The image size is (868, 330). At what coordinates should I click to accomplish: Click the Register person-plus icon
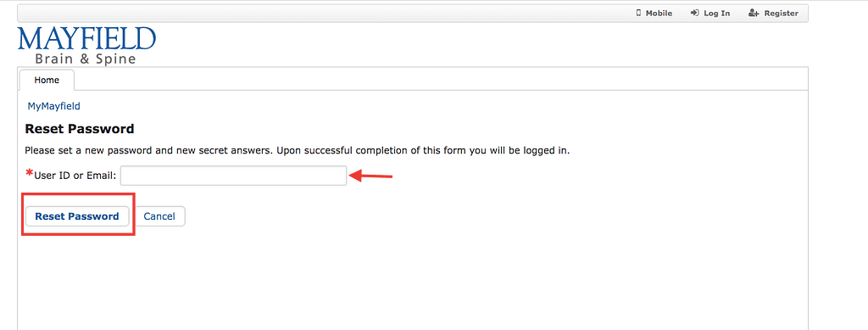[x=754, y=14]
